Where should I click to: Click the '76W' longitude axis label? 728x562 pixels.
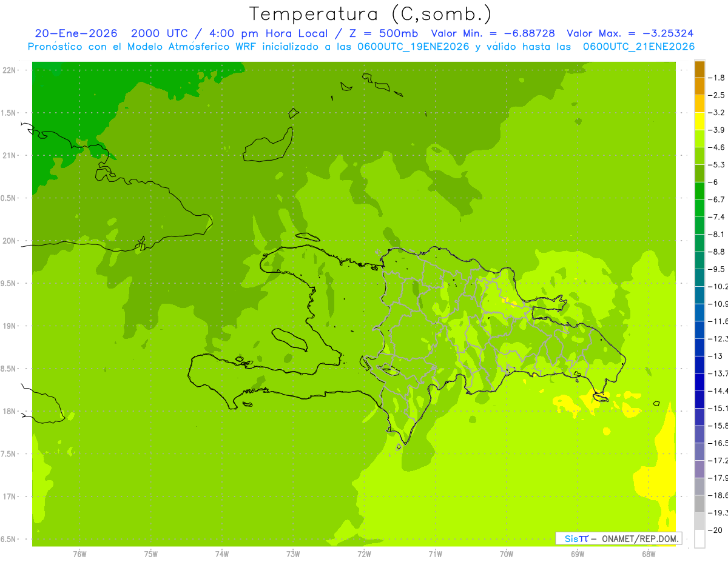click(79, 554)
